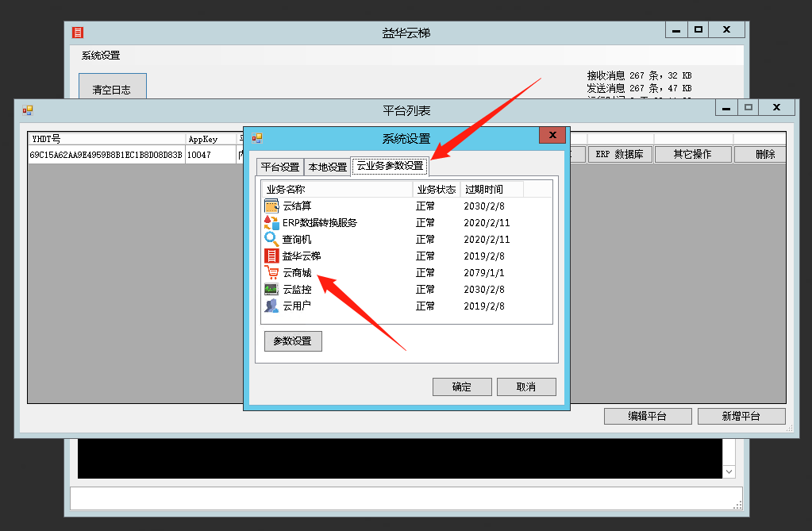Viewport: 812px width, 531px height.
Task: Click the 参数设置 button
Action: point(293,341)
